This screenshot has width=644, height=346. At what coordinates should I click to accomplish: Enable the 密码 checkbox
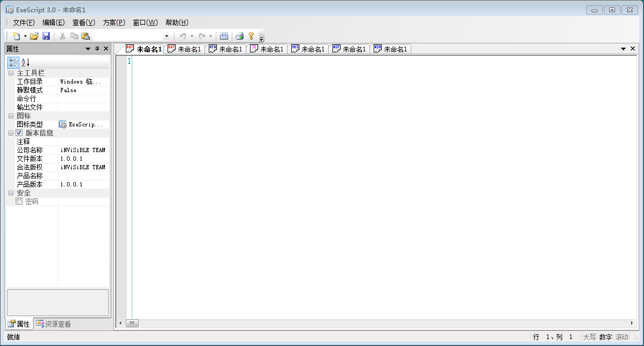19,201
